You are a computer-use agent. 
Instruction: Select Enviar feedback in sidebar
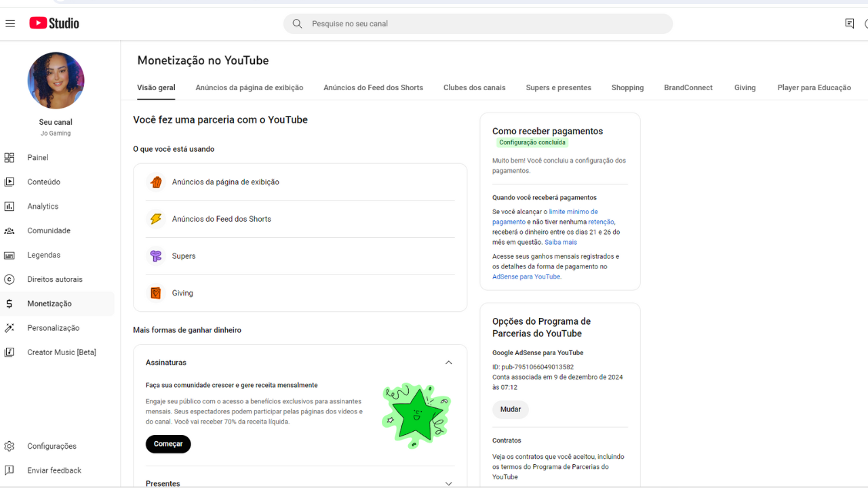57,471
